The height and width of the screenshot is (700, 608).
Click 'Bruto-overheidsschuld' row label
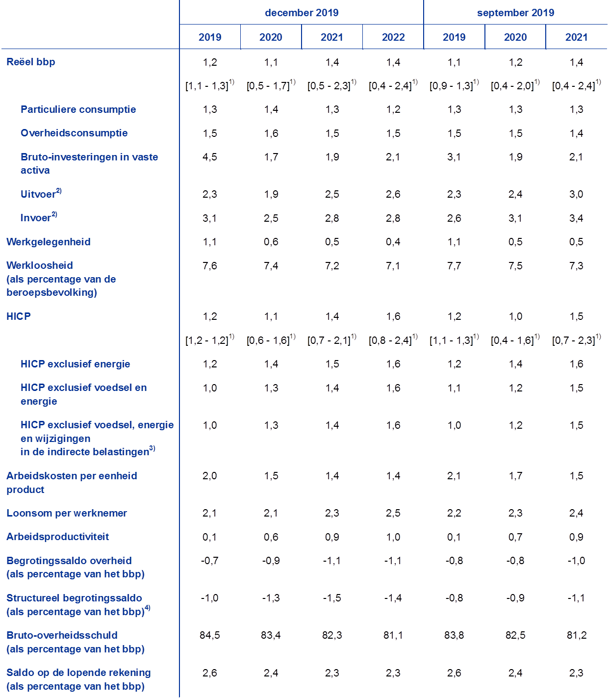pyautogui.click(x=62, y=635)
